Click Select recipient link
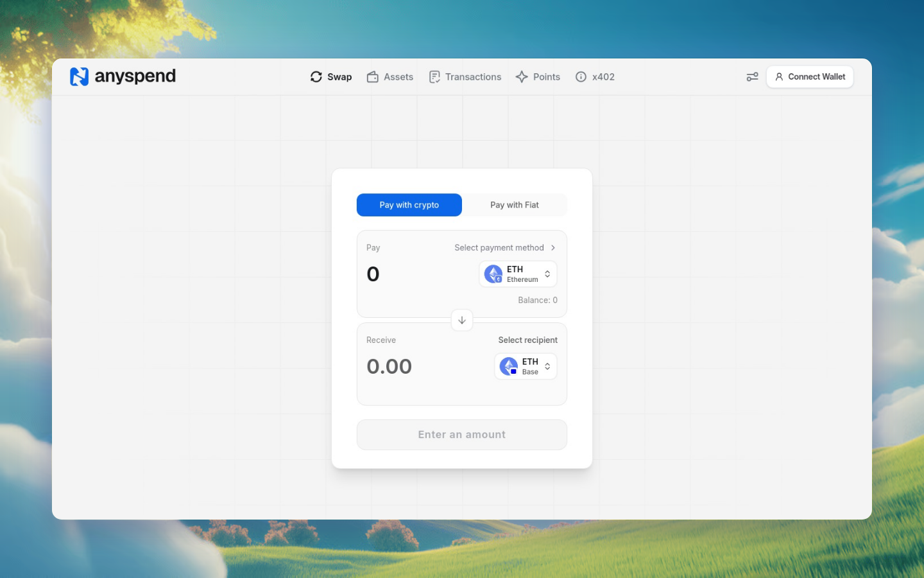Image resolution: width=924 pixels, height=578 pixels. pyautogui.click(x=528, y=340)
